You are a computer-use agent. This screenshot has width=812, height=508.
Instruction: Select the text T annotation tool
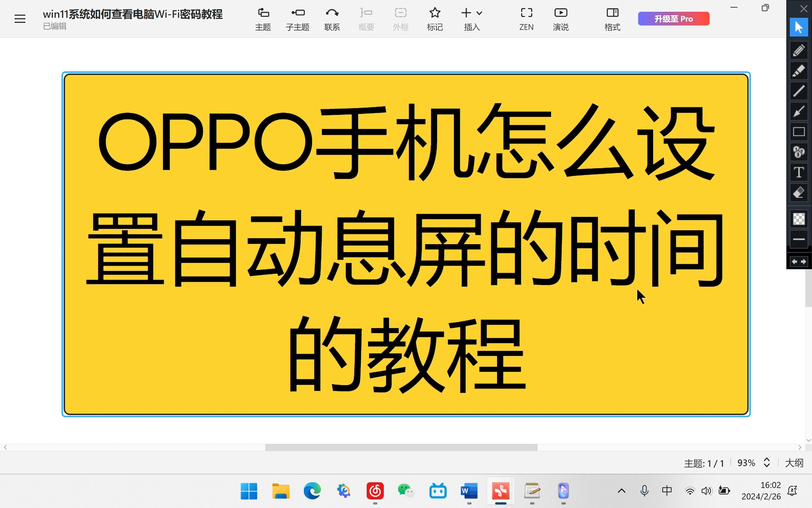799,172
